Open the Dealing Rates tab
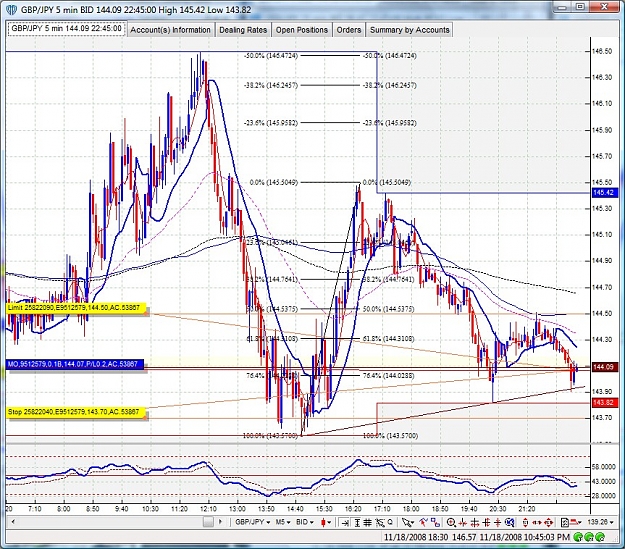This screenshot has width=625, height=549. [243, 30]
